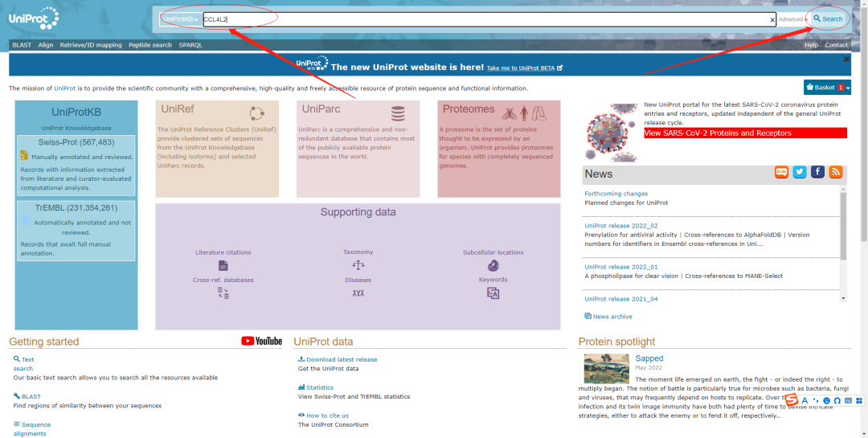868x438 pixels.
Task: Click the Subcellular locations icon
Action: pyautogui.click(x=493, y=265)
